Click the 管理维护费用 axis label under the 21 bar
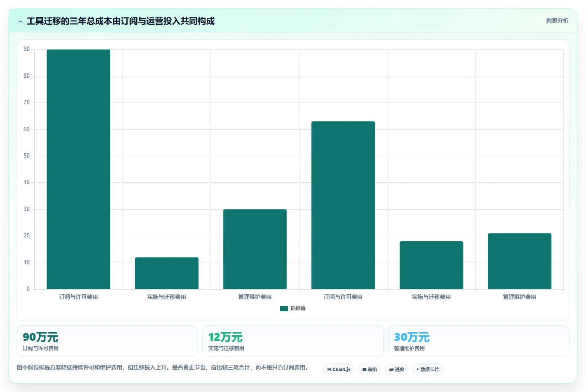This screenshot has height=392, width=586. (519, 297)
